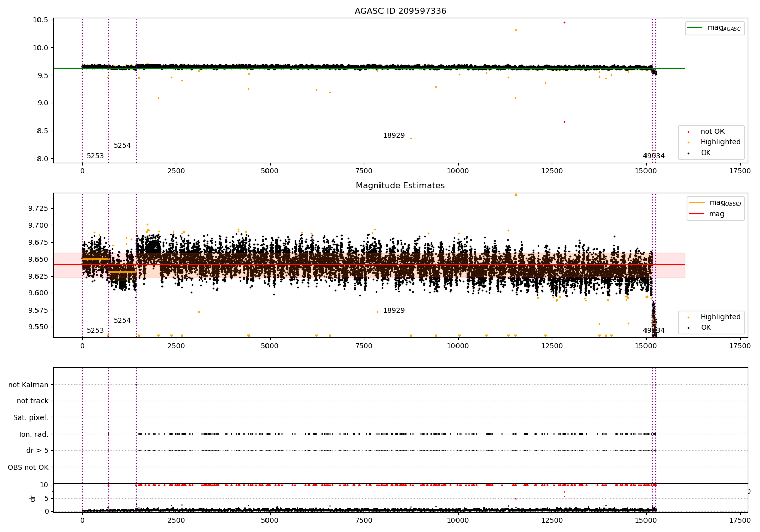Screen dimensions: 760x532
Task: Click the 8.5 y-axis tick label
Action: 43,131
